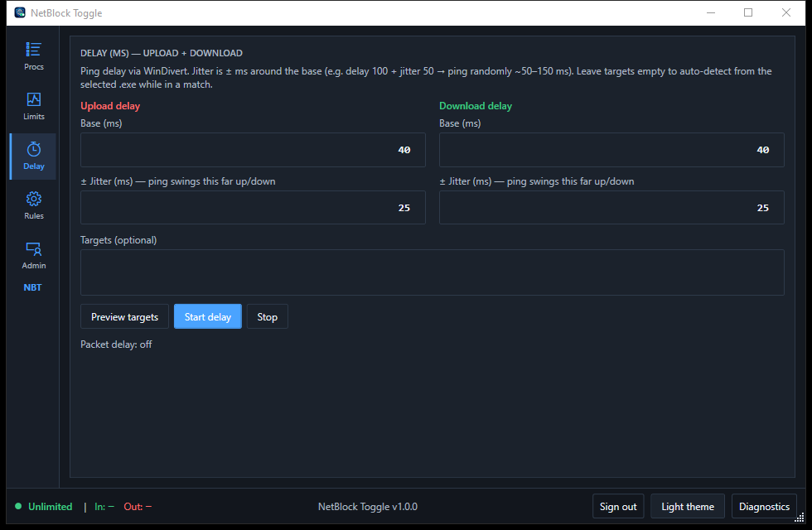Click the Upload delay Jitter (ms) field
Image resolution: width=812 pixels, height=530 pixels.
pos(253,208)
